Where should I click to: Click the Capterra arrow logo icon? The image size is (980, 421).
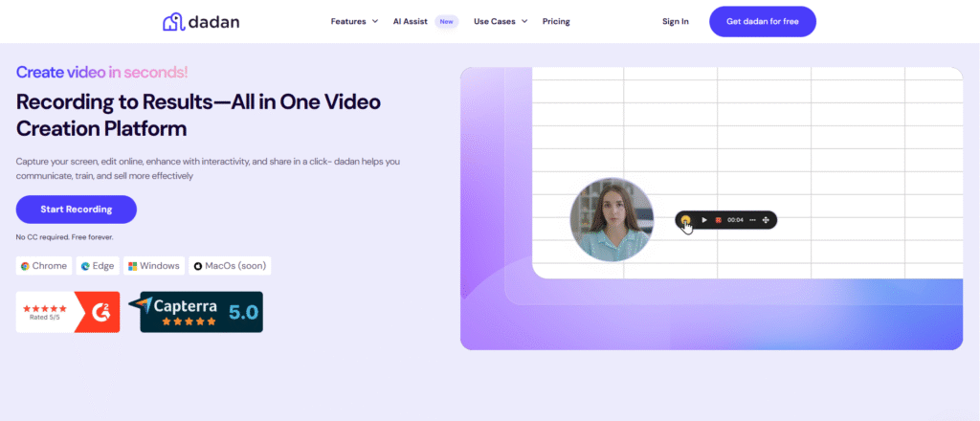[143, 305]
